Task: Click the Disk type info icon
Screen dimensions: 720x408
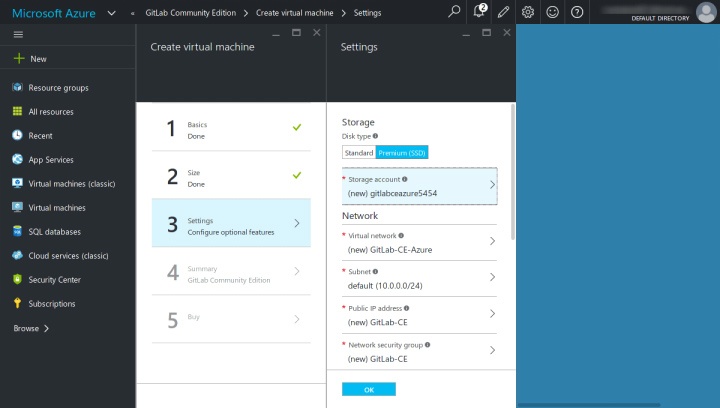Action: click(375, 136)
